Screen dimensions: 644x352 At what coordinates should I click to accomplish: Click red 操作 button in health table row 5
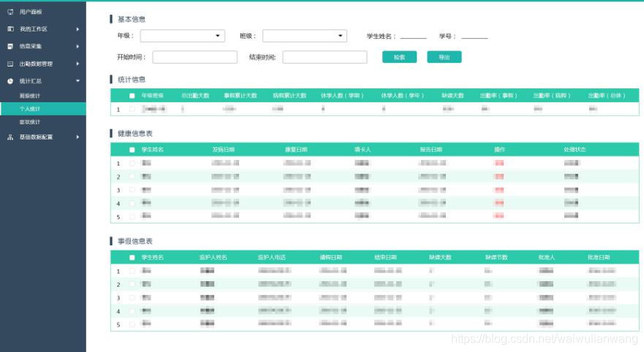coord(499,215)
